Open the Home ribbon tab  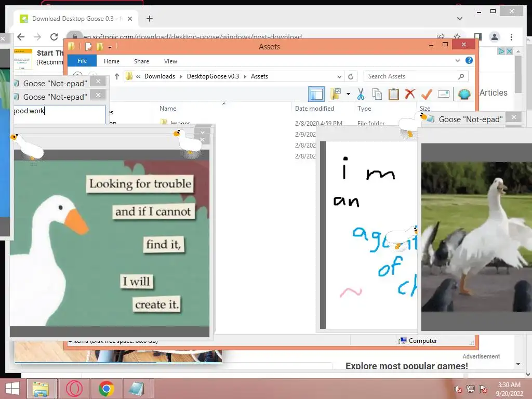tap(112, 61)
